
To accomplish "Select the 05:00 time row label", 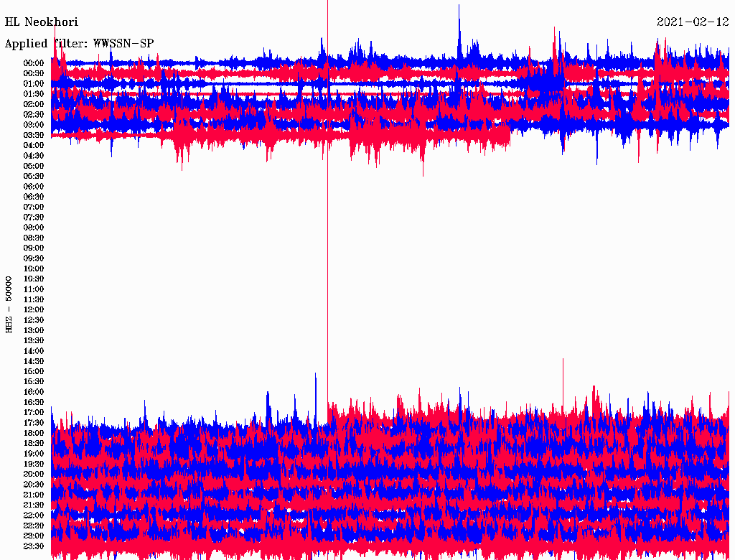I will coord(34,166).
